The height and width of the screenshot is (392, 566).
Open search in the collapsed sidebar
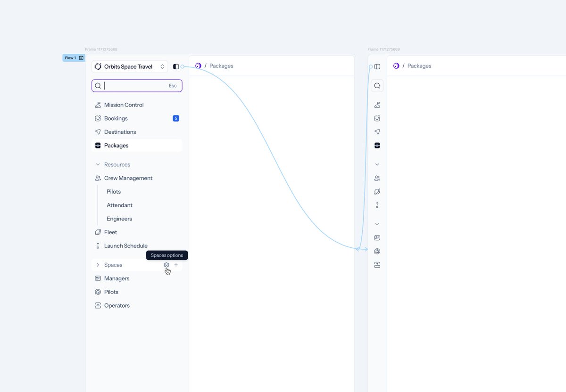coord(377,86)
